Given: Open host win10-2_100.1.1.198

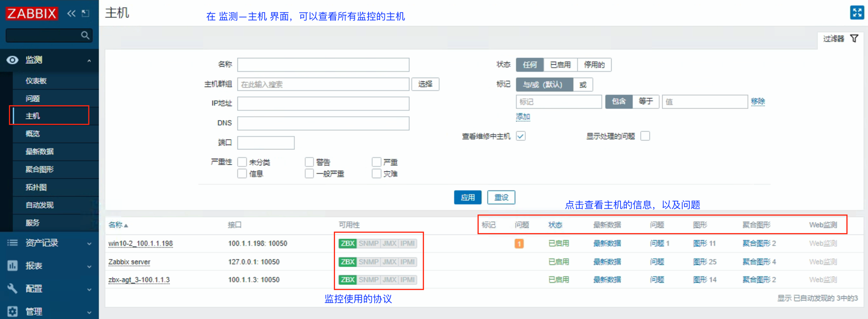Looking at the screenshot, I should click(140, 243).
